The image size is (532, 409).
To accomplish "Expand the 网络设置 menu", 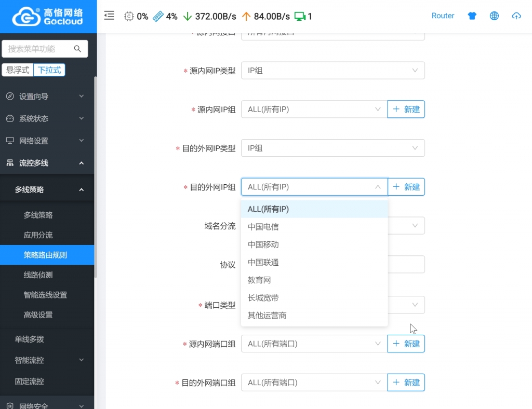I will click(x=47, y=141).
